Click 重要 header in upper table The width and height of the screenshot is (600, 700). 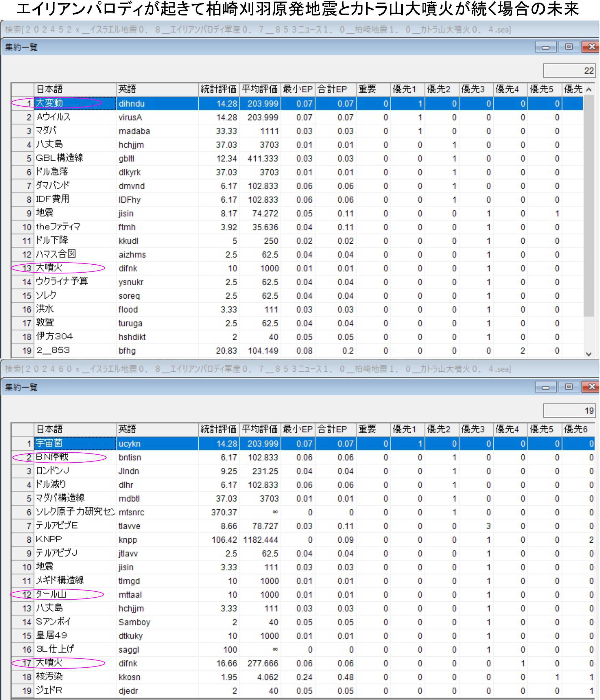coord(374,90)
